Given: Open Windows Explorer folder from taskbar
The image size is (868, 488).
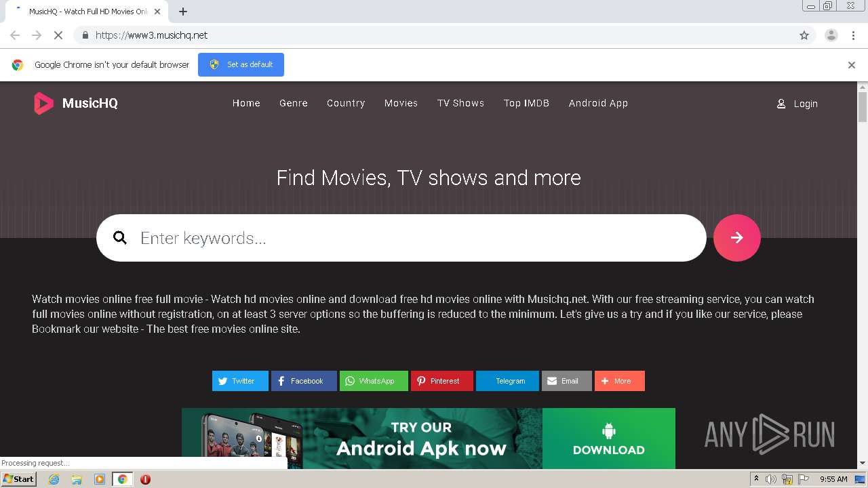Looking at the screenshot, I should [x=77, y=479].
